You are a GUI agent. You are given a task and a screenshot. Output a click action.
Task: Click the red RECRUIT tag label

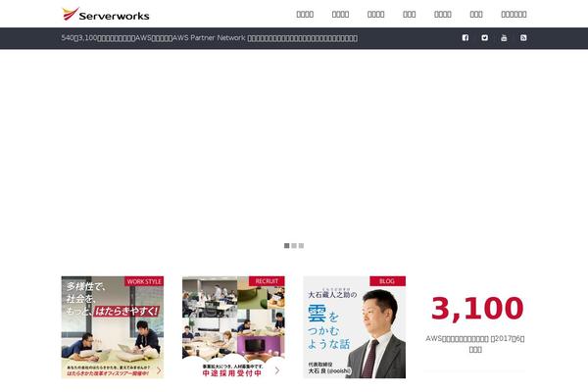[267, 281]
